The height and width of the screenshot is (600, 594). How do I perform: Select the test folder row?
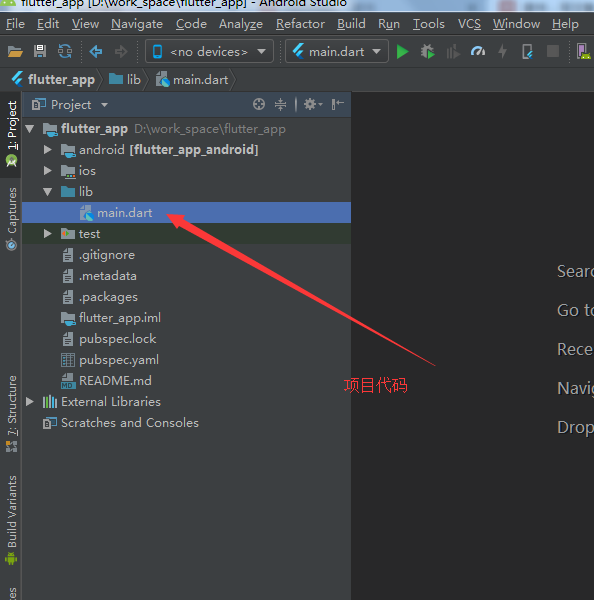click(x=186, y=234)
